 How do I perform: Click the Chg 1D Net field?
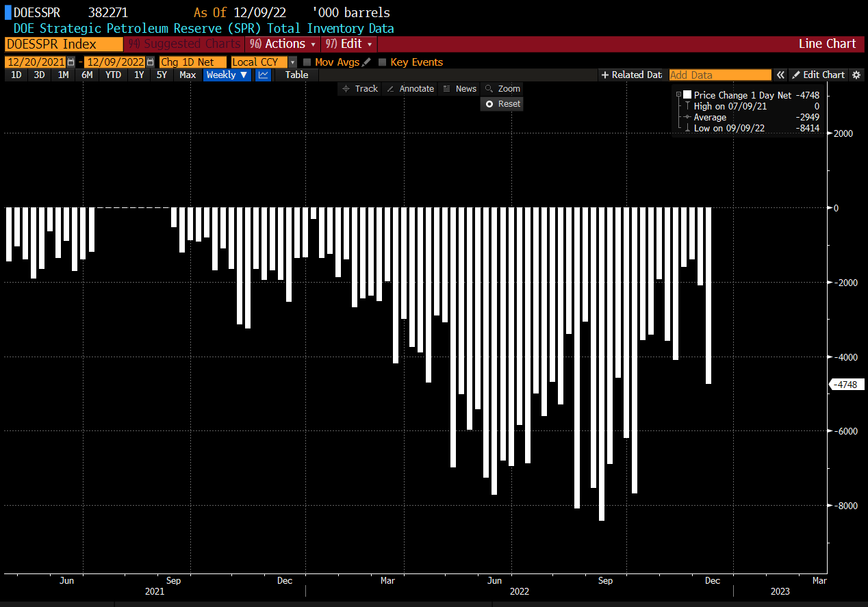tap(192, 62)
